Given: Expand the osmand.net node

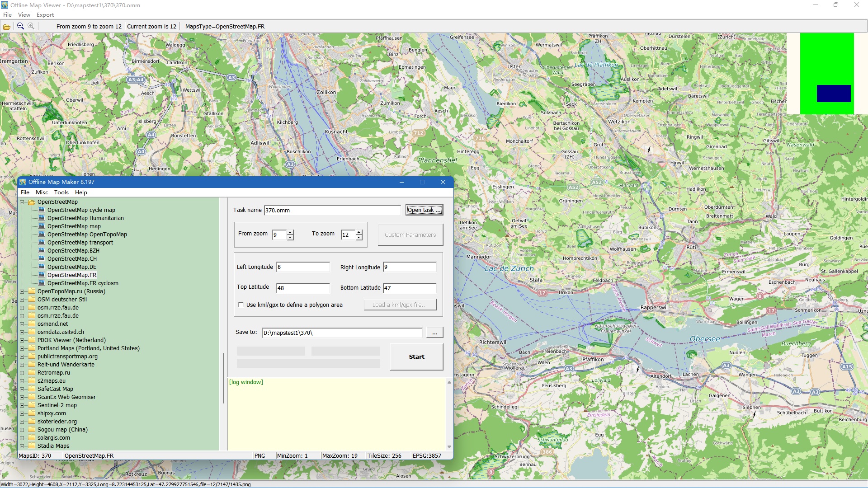Looking at the screenshot, I should (22, 324).
